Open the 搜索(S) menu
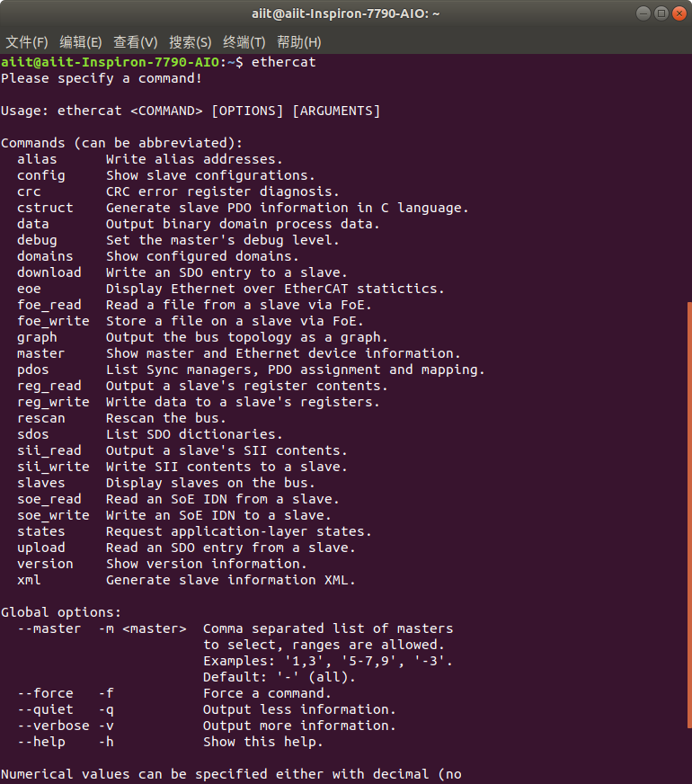 pyautogui.click(x=190, y=42)
